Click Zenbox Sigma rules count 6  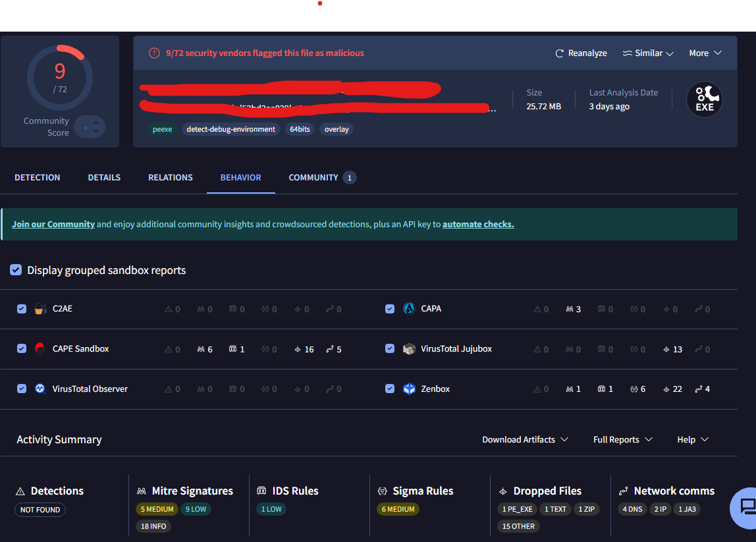coord(638,389)
